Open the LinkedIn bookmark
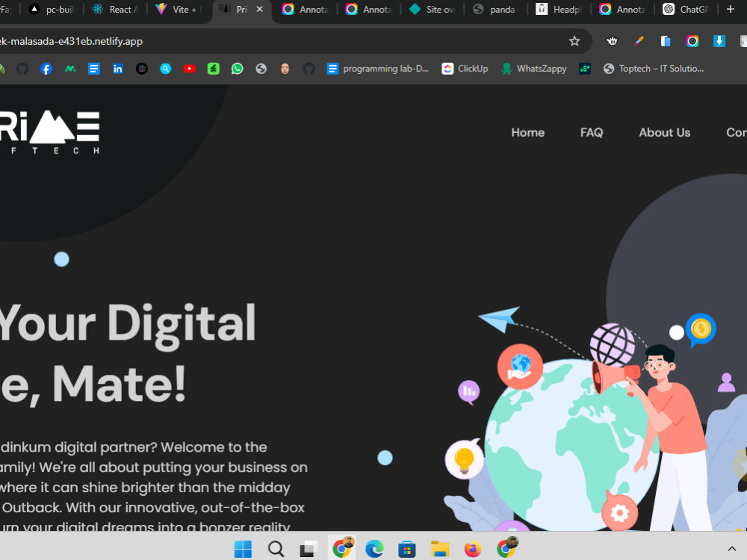The height and width of the screenshot is (560, 747). pos(118,69)
